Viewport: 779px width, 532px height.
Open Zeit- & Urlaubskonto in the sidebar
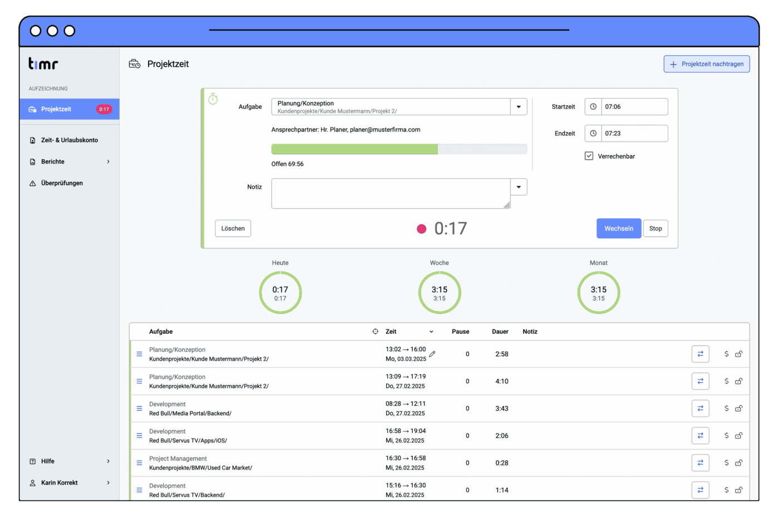click(70, 140)
